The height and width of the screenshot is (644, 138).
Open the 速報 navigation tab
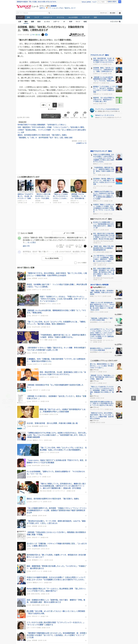coord(28,17)
